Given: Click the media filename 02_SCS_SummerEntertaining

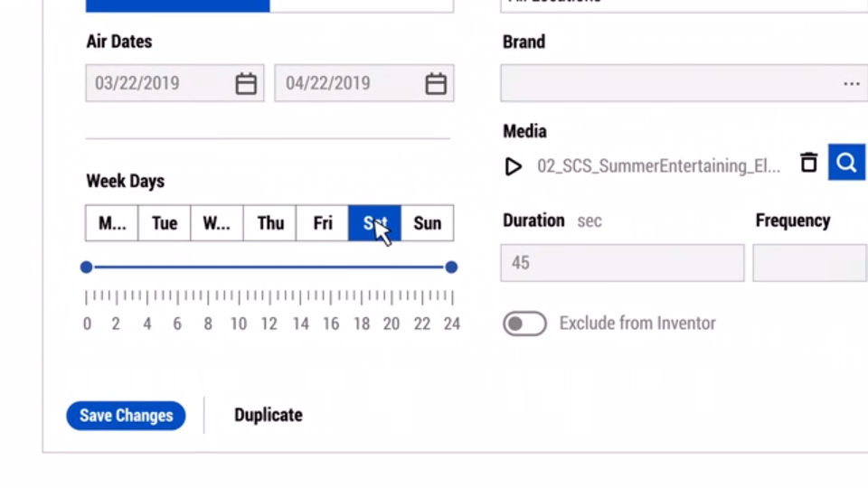Looking at the screenshot, I should (x=659, y=166).
